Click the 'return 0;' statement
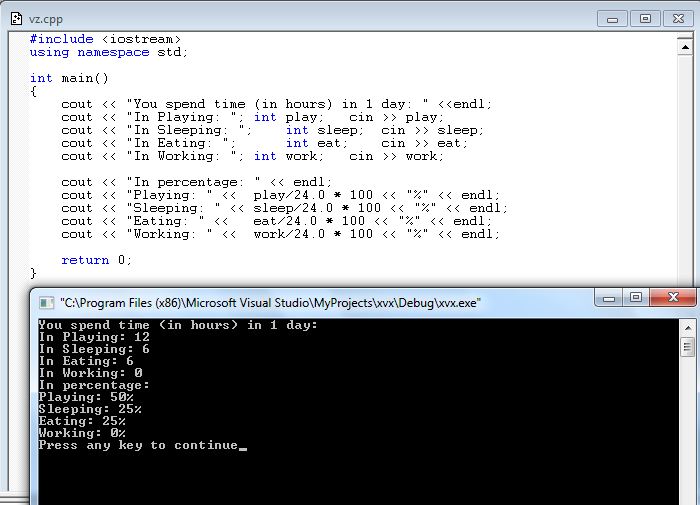The image size is (700, 505). (x=96, y=260)
